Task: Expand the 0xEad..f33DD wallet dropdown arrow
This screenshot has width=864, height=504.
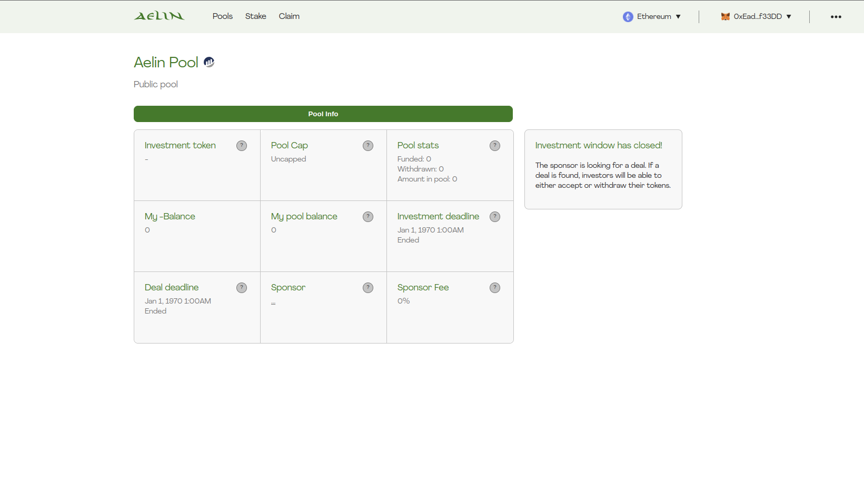Action: pyautogui.click(x=789, y=17)
